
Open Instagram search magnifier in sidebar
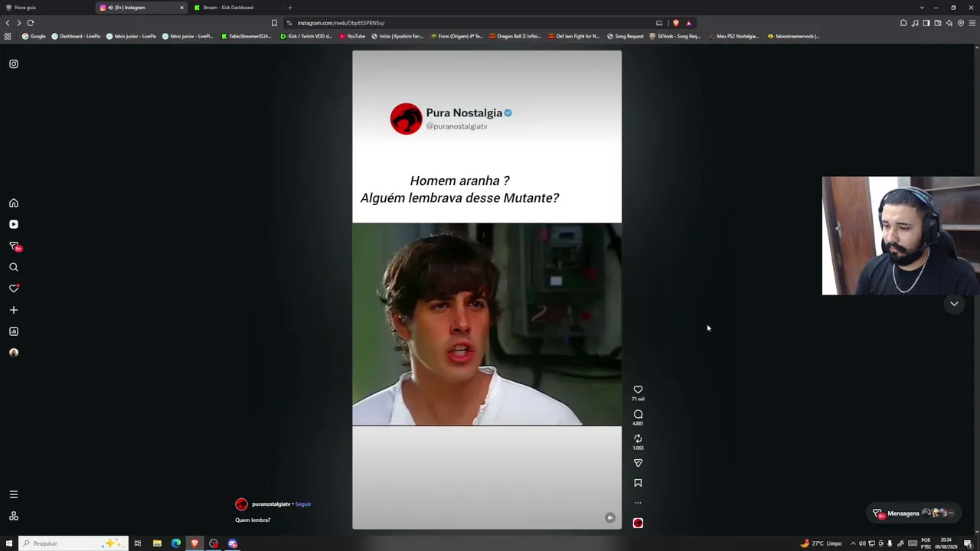click(x=14, y=267)
